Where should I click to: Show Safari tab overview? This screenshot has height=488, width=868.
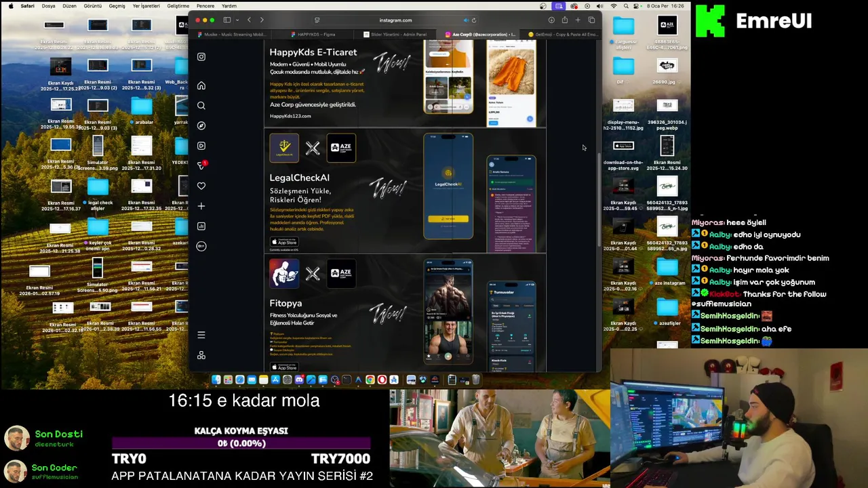[x=591, y=20]
